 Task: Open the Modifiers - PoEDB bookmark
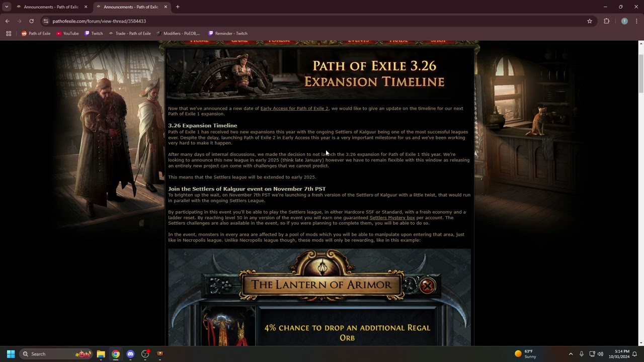tap(178, 34)
